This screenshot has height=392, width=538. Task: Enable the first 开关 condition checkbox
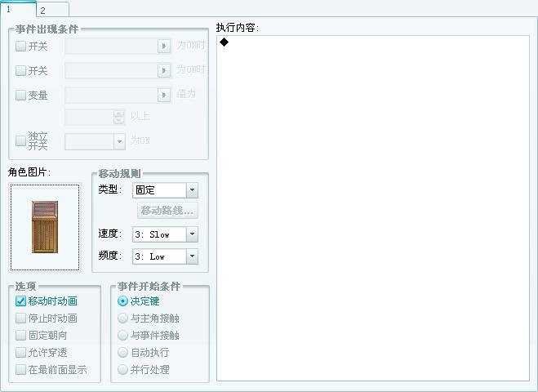pos(20,46)
